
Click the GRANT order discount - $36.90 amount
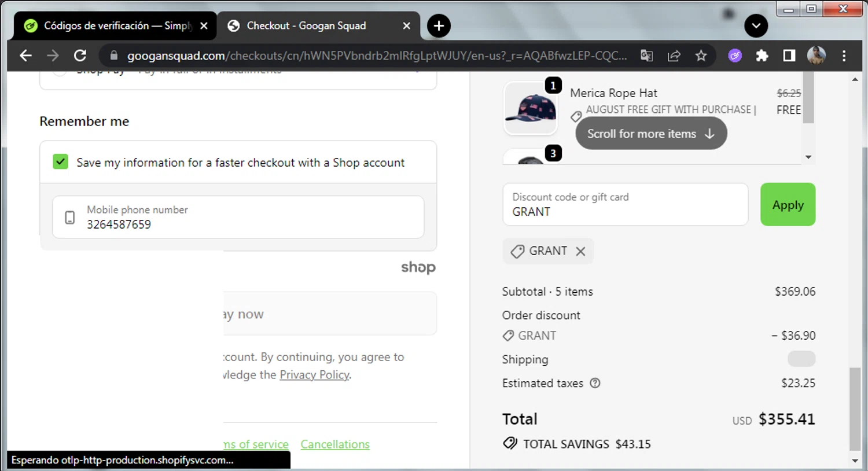pyautogui.click(x=793, y=335)
